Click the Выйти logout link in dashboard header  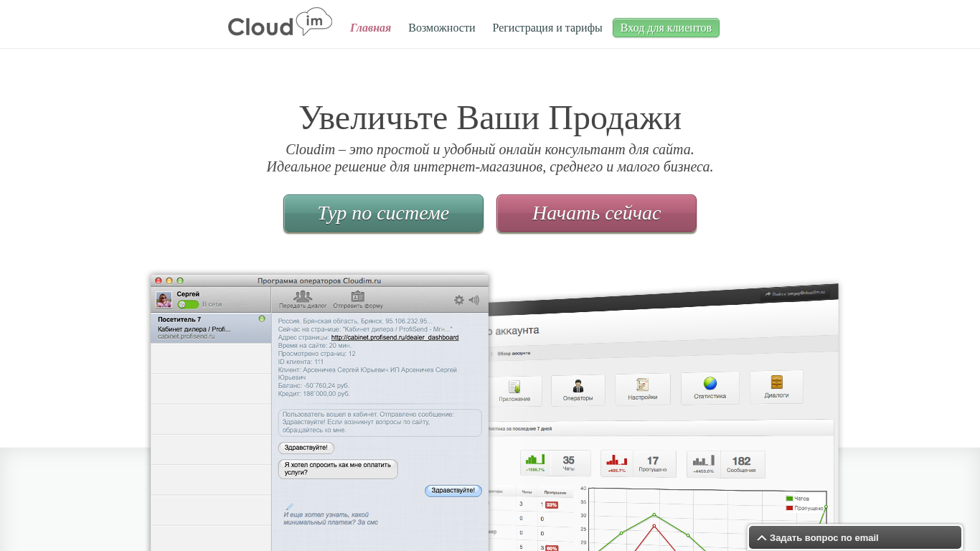(795, 293)
